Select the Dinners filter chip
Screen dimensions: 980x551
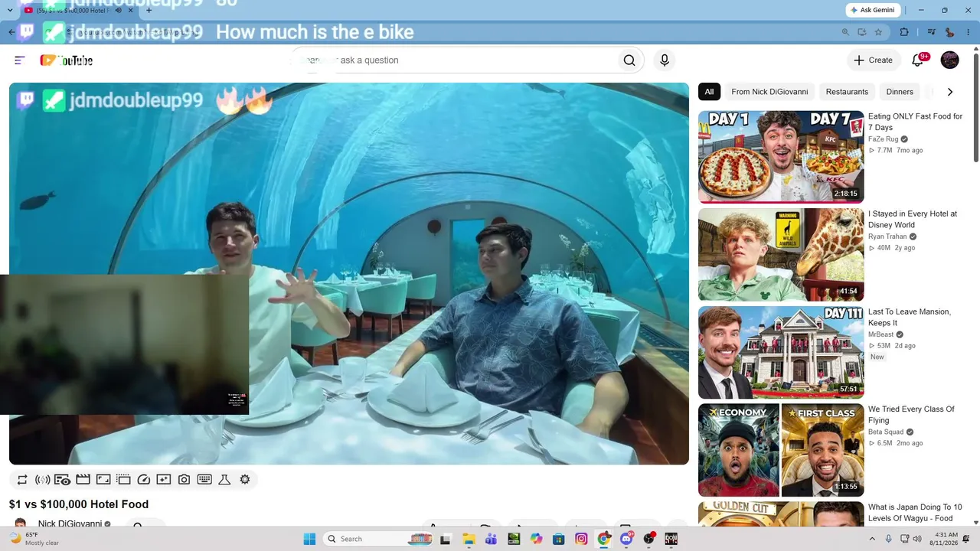[900, 92]
